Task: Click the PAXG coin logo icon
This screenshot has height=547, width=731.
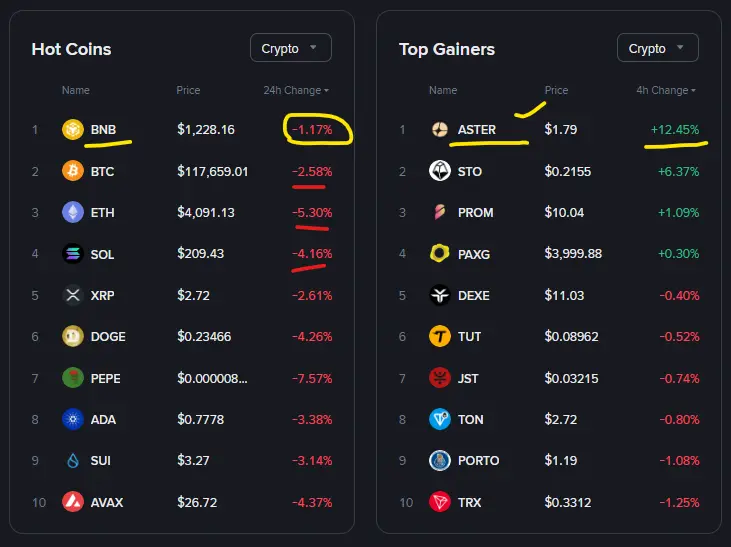Action: [440, 254]
